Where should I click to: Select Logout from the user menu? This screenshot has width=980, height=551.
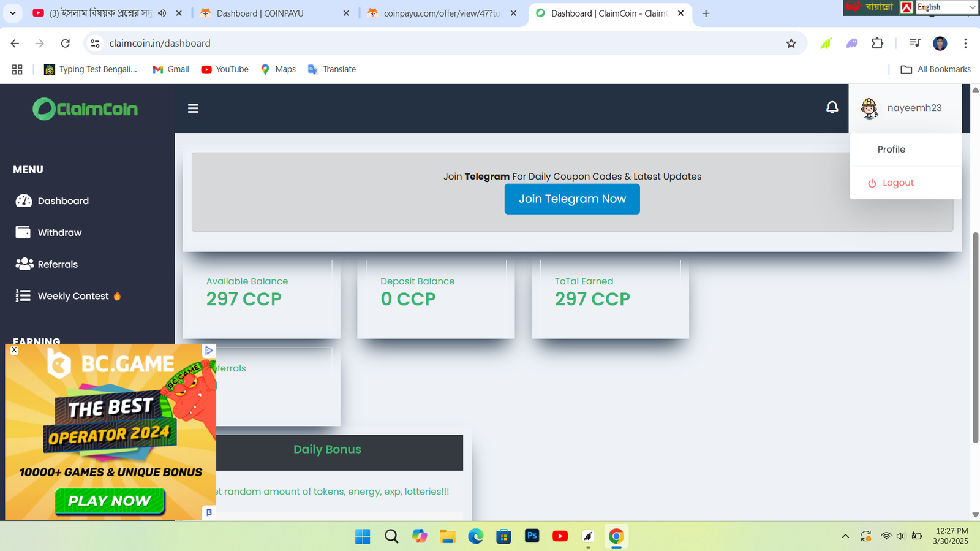point(898,183)
